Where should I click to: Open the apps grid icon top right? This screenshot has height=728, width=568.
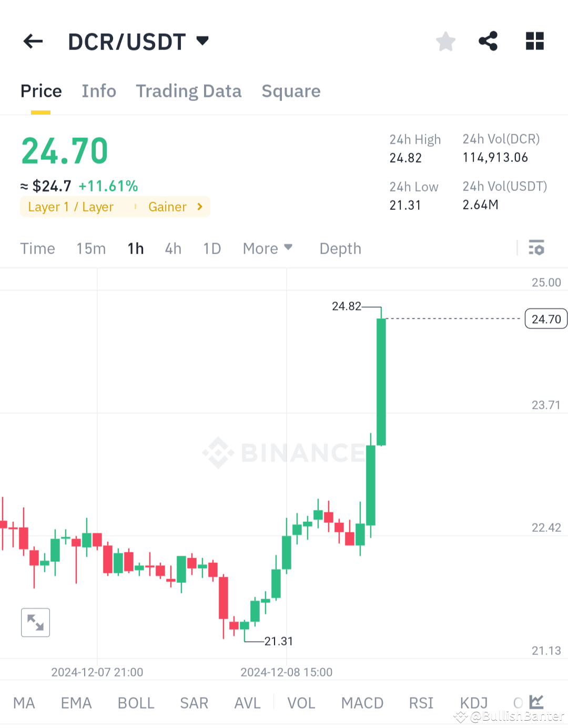[x=534, y=41]
